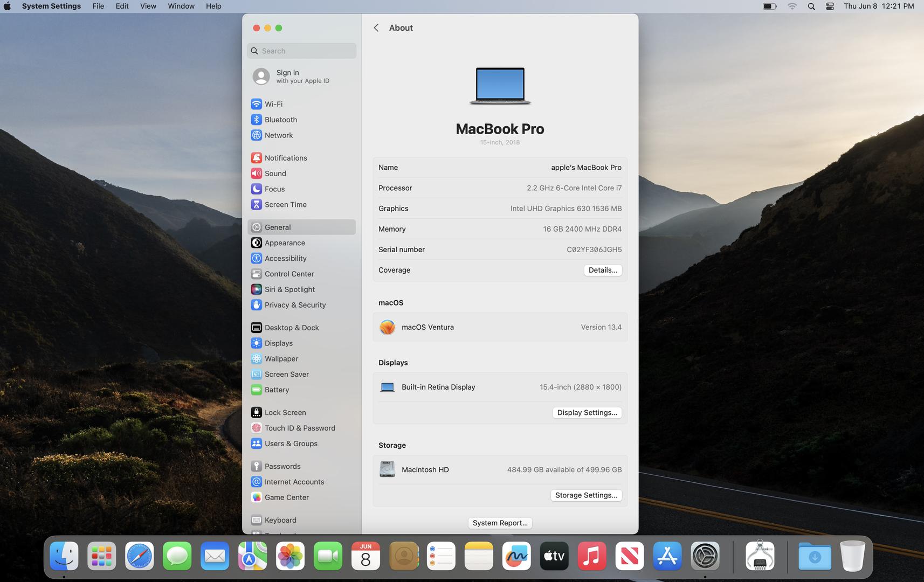Open Wi-Fi settings in sidebar
This screenshot has height=582, width=924.
click(301, 104)
